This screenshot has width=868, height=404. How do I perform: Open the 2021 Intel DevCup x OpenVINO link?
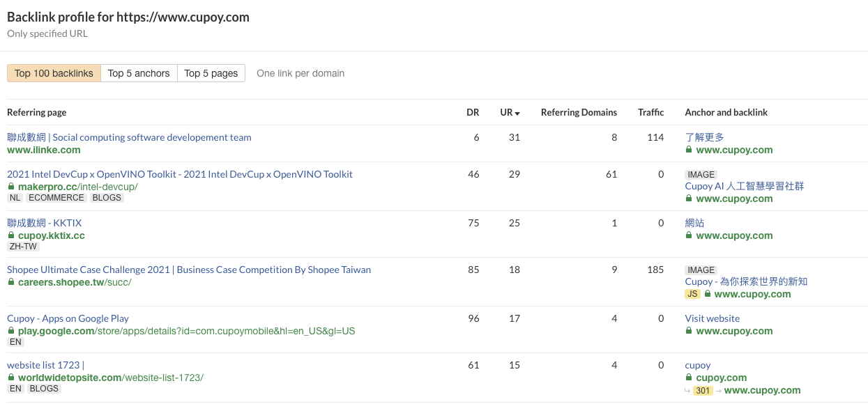click(x=180, y=174)
